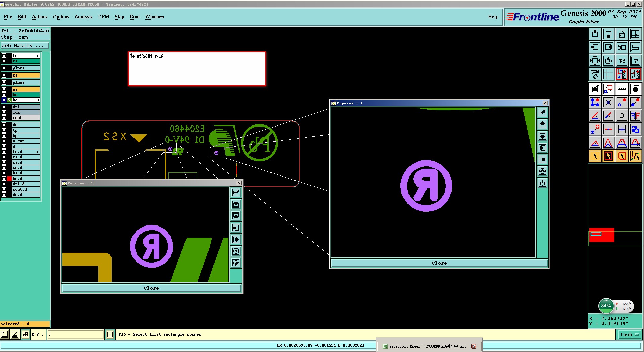Select the 'rout.d' layer name
Viewport: 644px width, 352px height.
tap(26, 189)
